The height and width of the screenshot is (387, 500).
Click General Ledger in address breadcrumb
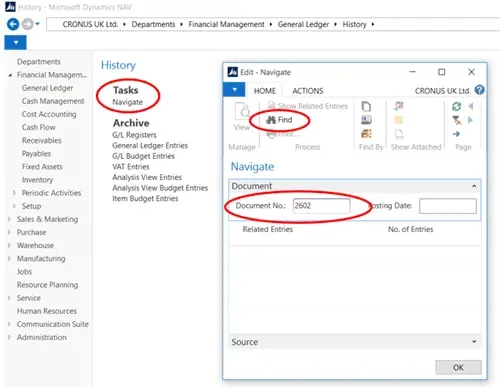click(303, 24)
